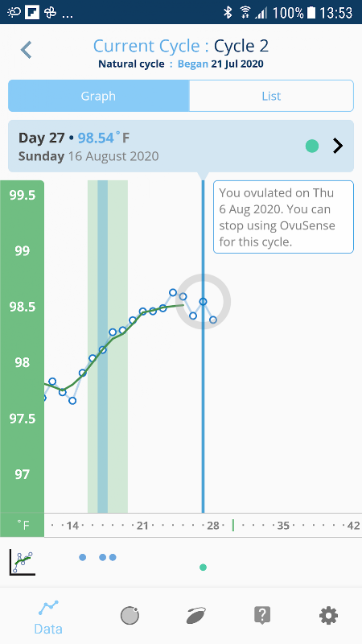362x644 pixels.
Task: Switch to the List view
Action: [271, 96]
